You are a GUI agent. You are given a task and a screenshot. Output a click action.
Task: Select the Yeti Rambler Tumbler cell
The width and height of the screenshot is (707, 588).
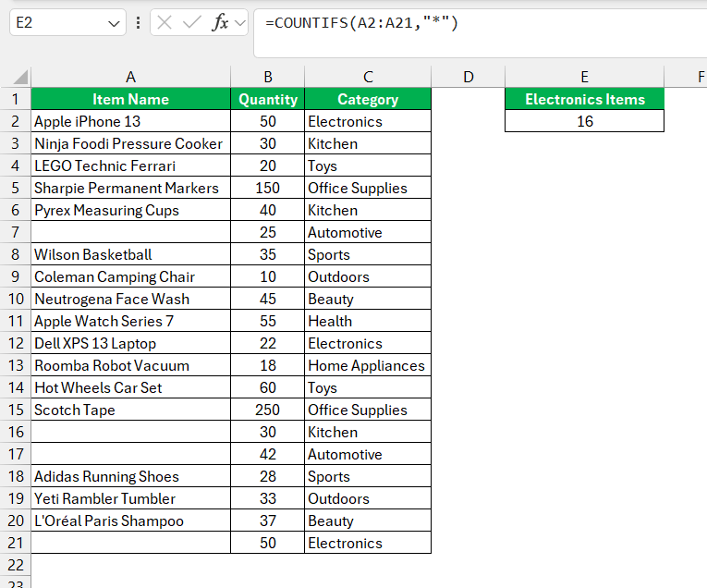coord(130,498)
